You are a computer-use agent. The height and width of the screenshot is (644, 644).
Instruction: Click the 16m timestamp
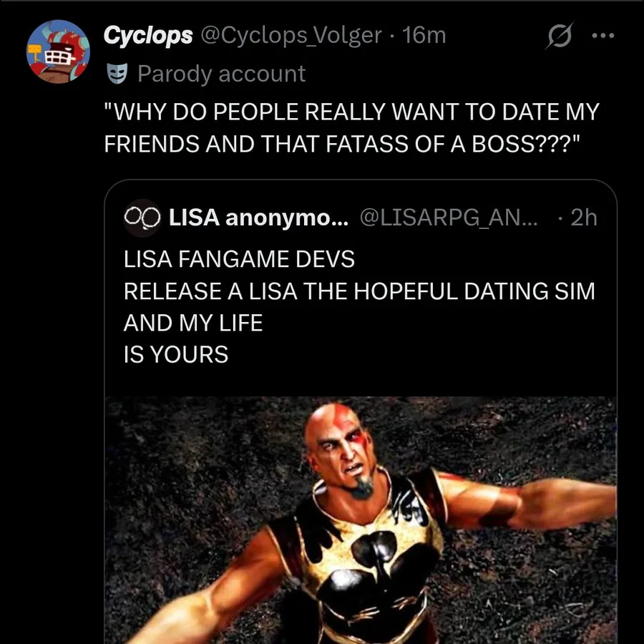coord(424,36)
